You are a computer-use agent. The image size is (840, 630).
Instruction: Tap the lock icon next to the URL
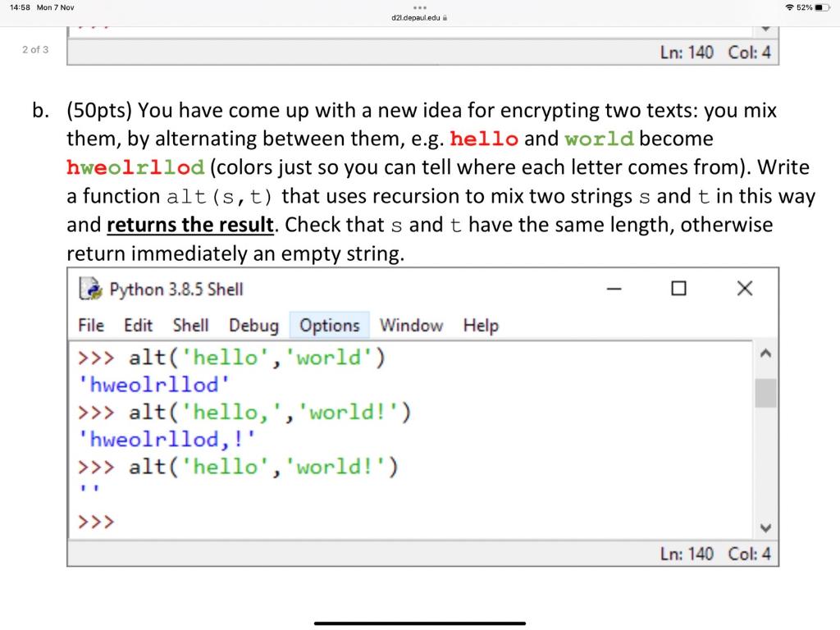[x=445, y=18]
